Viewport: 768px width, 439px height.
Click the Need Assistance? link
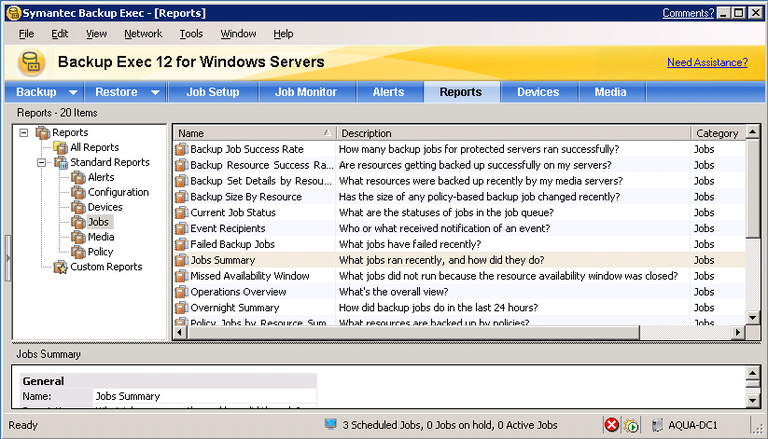tap(706, 62)
